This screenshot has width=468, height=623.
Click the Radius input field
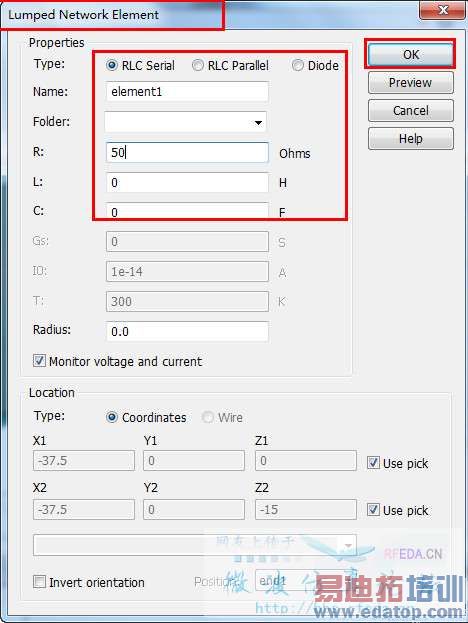pos(187,331)
